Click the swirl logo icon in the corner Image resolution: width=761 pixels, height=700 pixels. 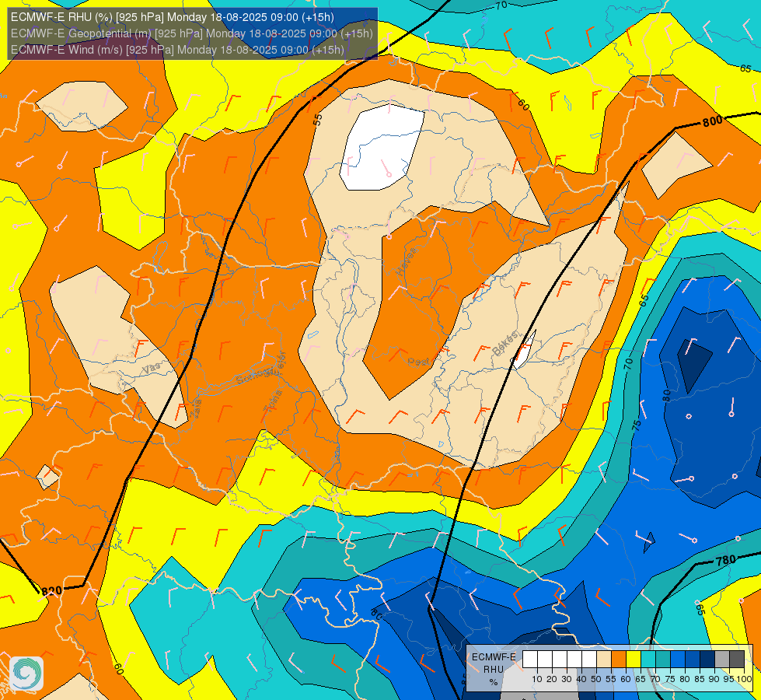[26, 674]
